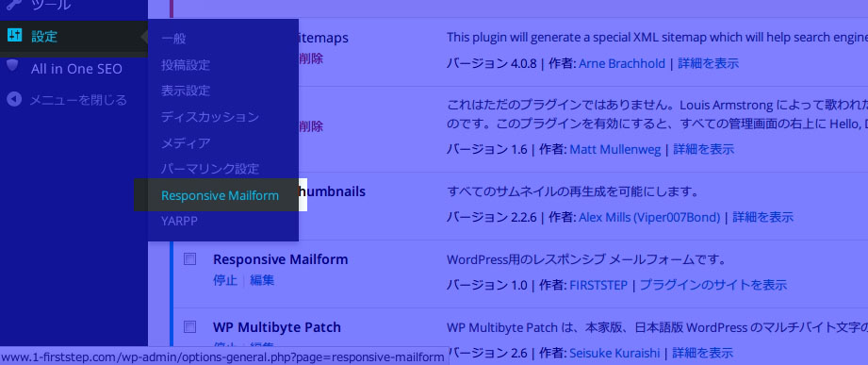Select 表示設定 from the submenu
This screenshot has height=365, width=868.
tap(186, 91)
